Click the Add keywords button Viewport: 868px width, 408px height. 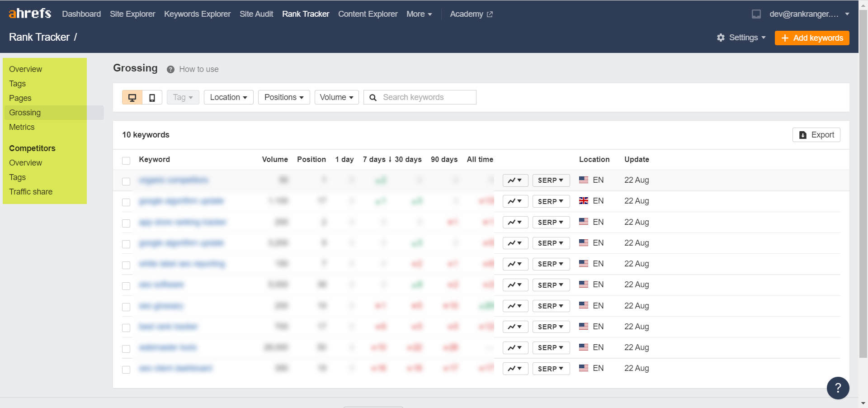pyautogui.click(x=811, y=38)
